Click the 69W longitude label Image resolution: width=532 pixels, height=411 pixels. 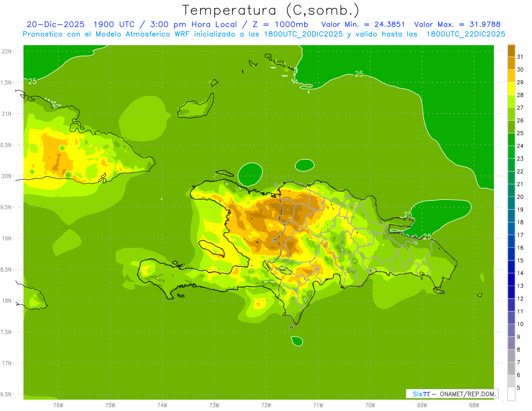(x=422, y=405)
